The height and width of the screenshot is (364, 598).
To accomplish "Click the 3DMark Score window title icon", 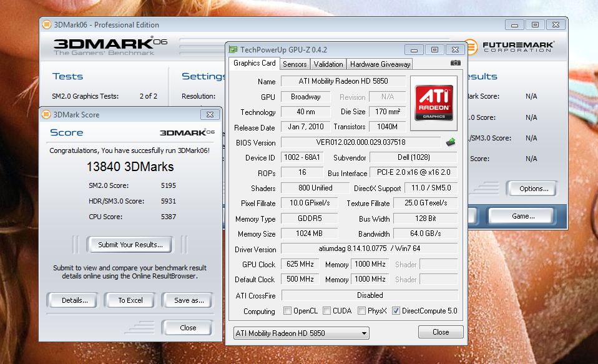I will [x=46, y=114].
